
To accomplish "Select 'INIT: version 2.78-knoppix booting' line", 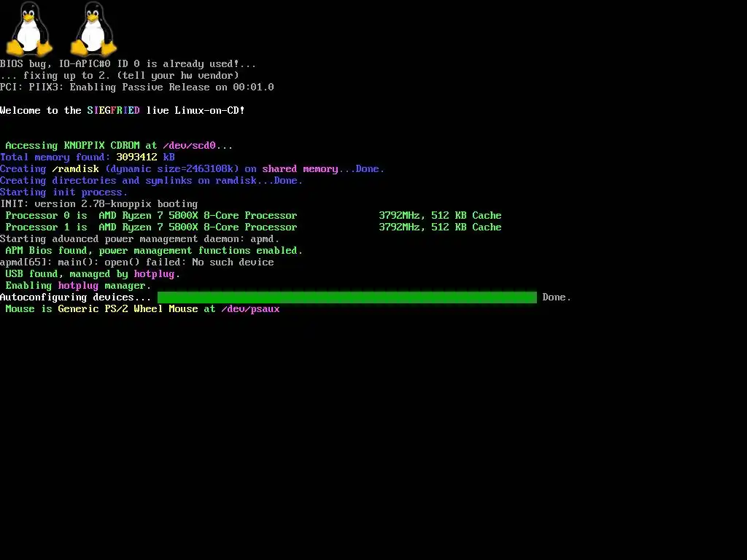I will click(99, 204).
